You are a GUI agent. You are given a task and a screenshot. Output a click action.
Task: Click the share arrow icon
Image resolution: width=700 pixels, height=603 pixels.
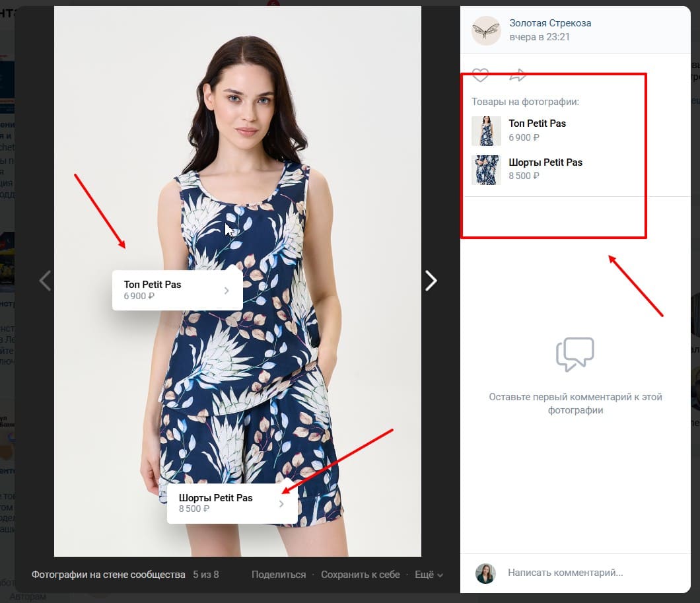pos(518,75)
